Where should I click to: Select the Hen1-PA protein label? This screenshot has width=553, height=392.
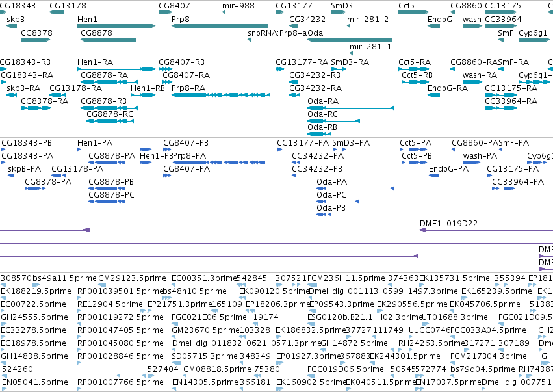point(94,142)
